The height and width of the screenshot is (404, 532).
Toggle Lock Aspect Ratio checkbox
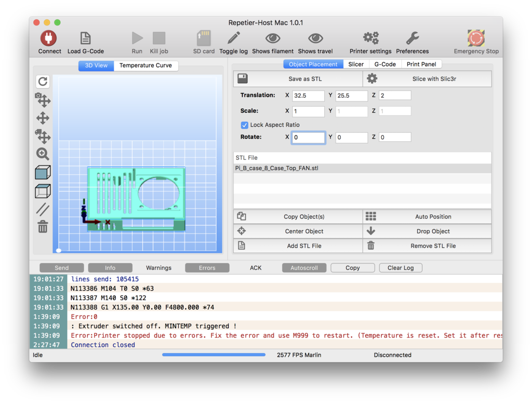(244, 125)
